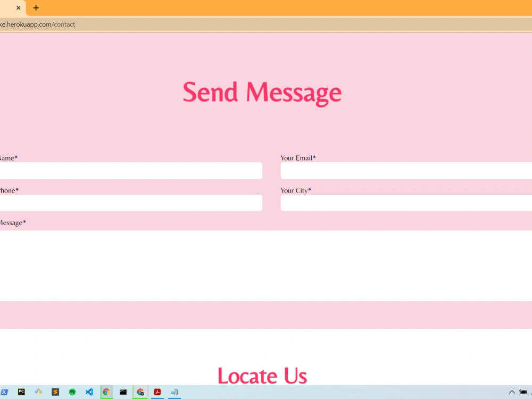The width and height of the screenshot is (532, 399).
Task: Open Adobe Acrobat Reader from taskbar
Action: [157, 392]
